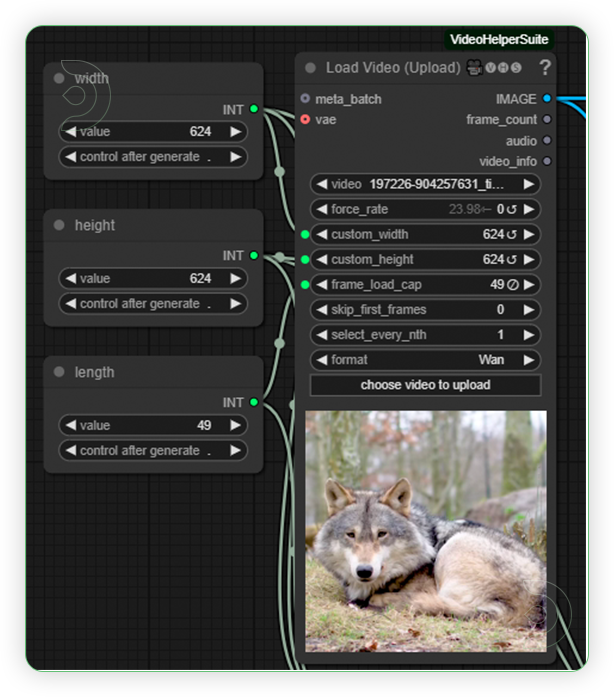This screenshot has height=697, width=614.
Task: Select next control after generate option in length
Action: (236, 450)
